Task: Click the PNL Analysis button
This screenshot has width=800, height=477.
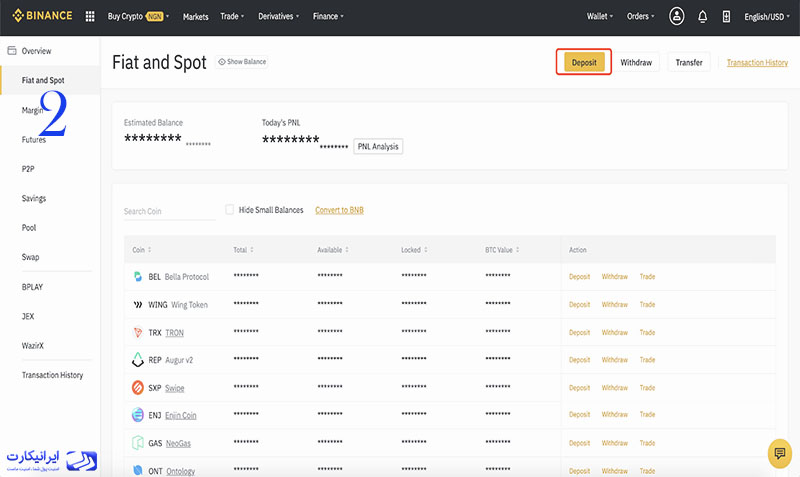Action: pyautogui.click(x=378, y=146)
